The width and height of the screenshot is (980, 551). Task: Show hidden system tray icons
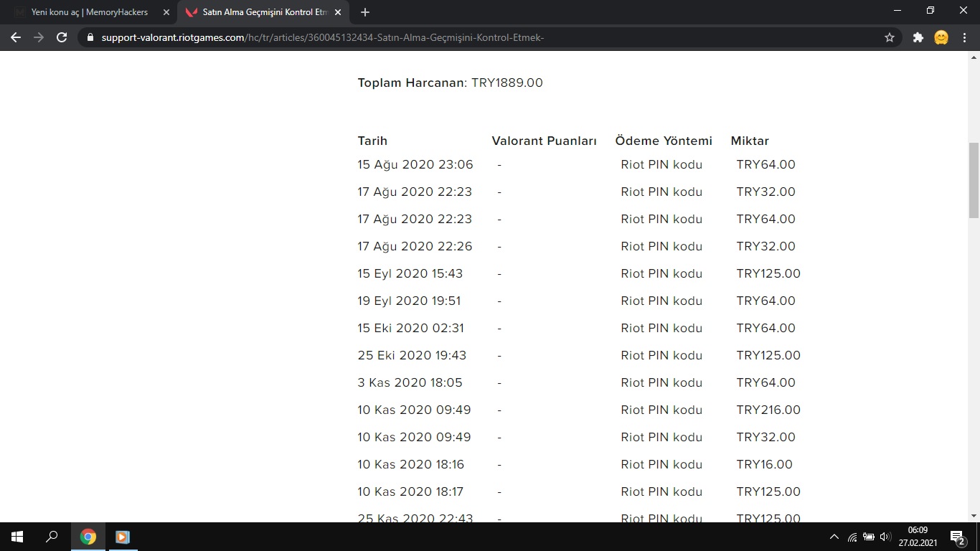(x=834, y=537)
